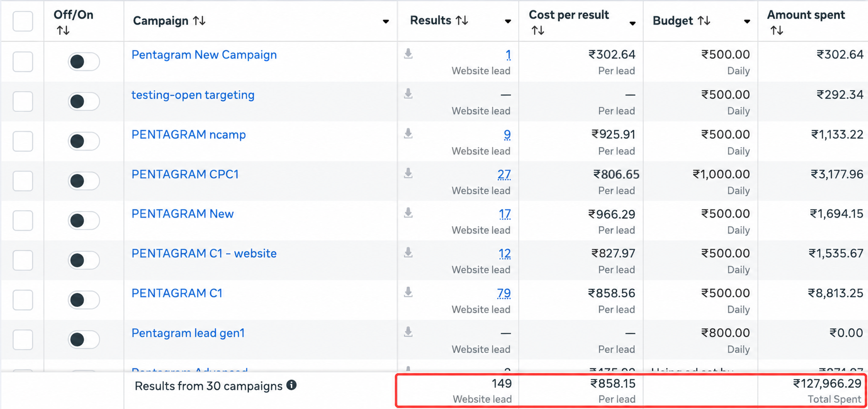Click total spent ₹127,966.29
The height and width of the screenshot is (409, 868).
tap(827, 383)
